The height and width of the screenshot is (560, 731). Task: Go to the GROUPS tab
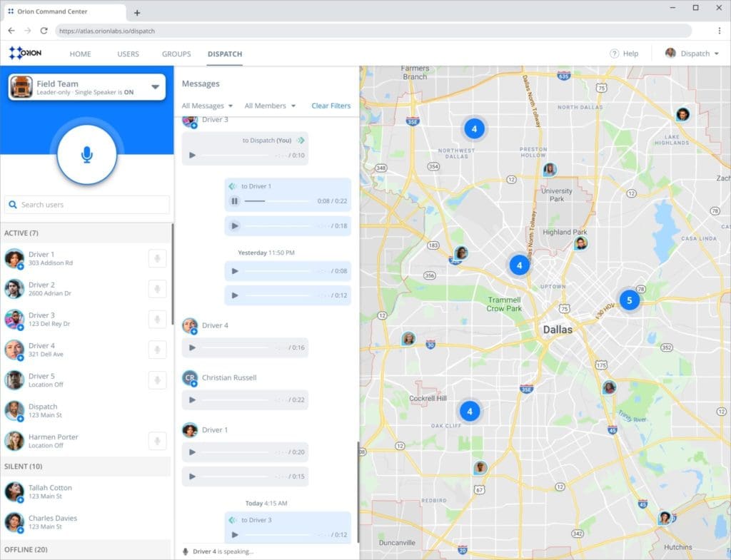click(176, 54)
